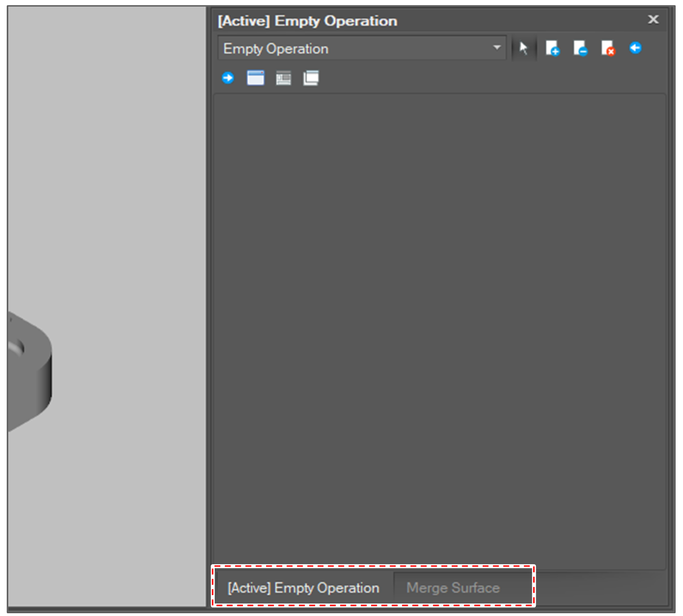683x616 pixels.
Task: Expand the Empty Operation dropdown arrow
Action: pyautogui.click(x=497, y=48)
